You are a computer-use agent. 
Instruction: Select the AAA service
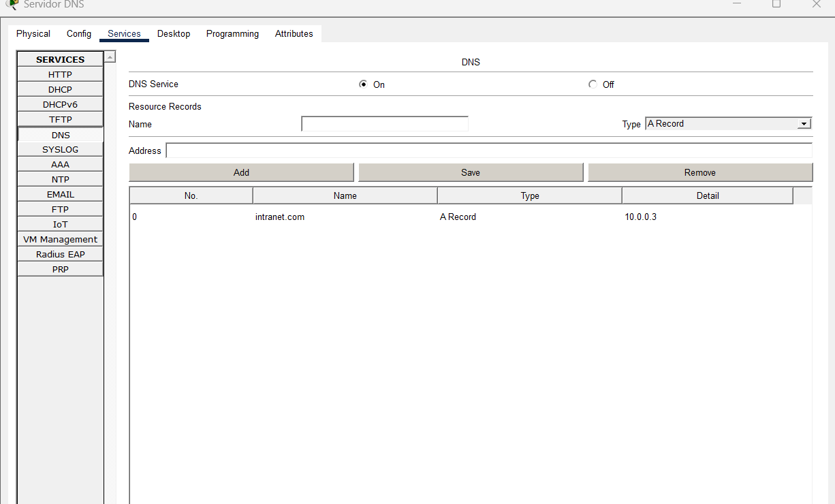pos(60,164)
